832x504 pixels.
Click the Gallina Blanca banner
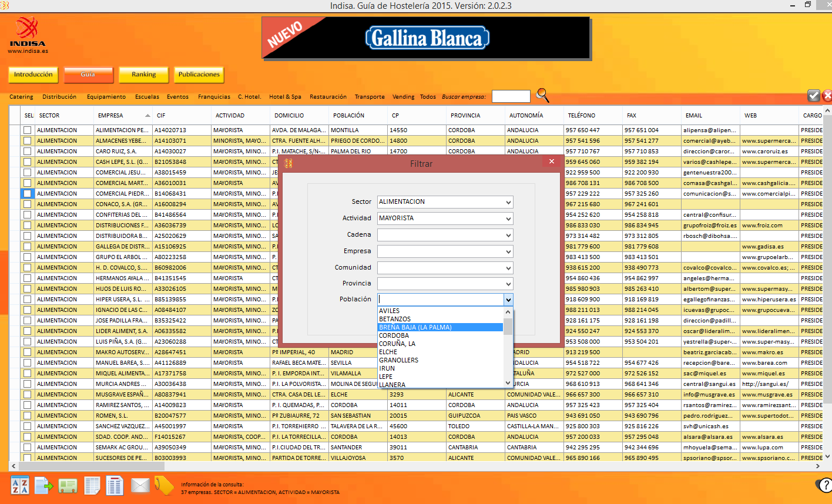point(425,37)
